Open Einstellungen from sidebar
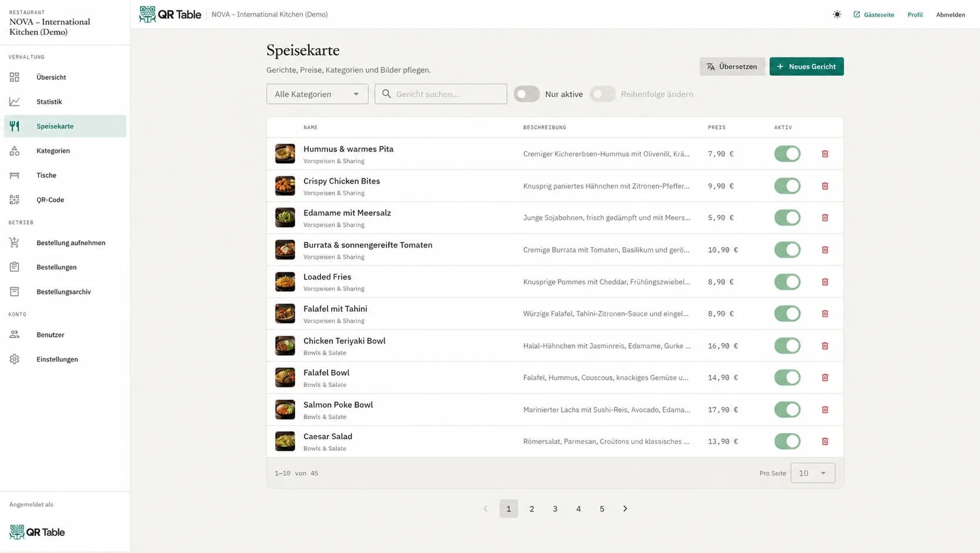The image size is (980, 553). point(65,359)
